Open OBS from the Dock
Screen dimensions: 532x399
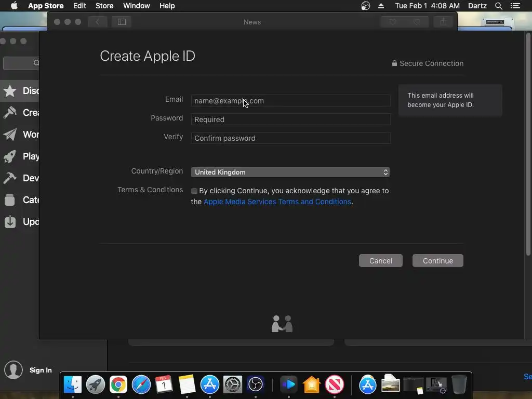pos(256,384)
